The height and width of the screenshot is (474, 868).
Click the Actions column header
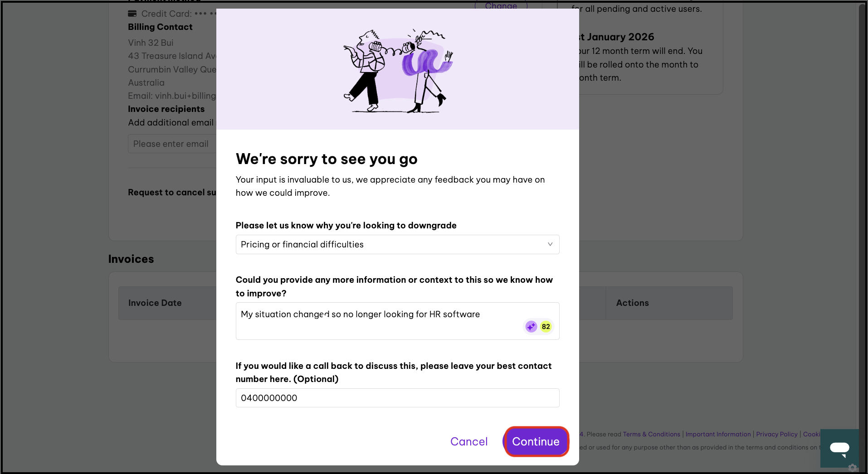pos(632,303)
